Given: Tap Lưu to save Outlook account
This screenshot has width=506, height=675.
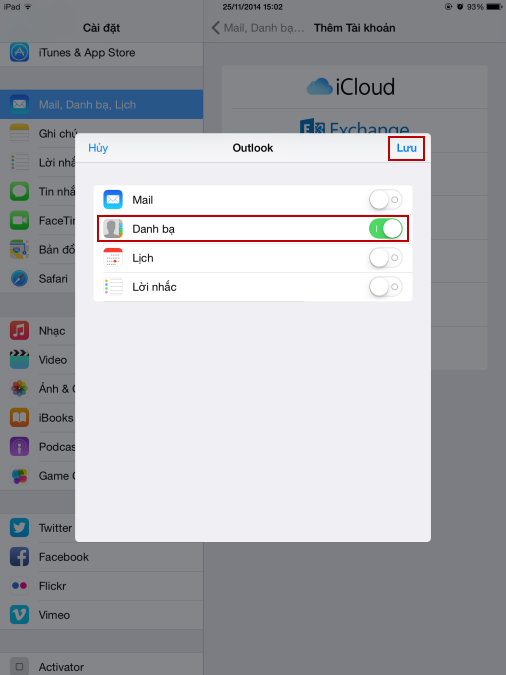Looking at the screenshot, I should (406, 148).
